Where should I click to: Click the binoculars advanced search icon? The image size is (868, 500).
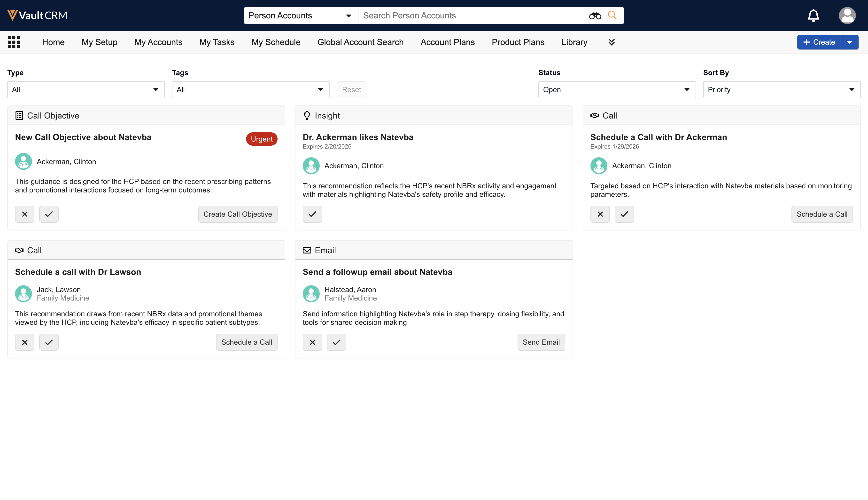tap(595, 16)
